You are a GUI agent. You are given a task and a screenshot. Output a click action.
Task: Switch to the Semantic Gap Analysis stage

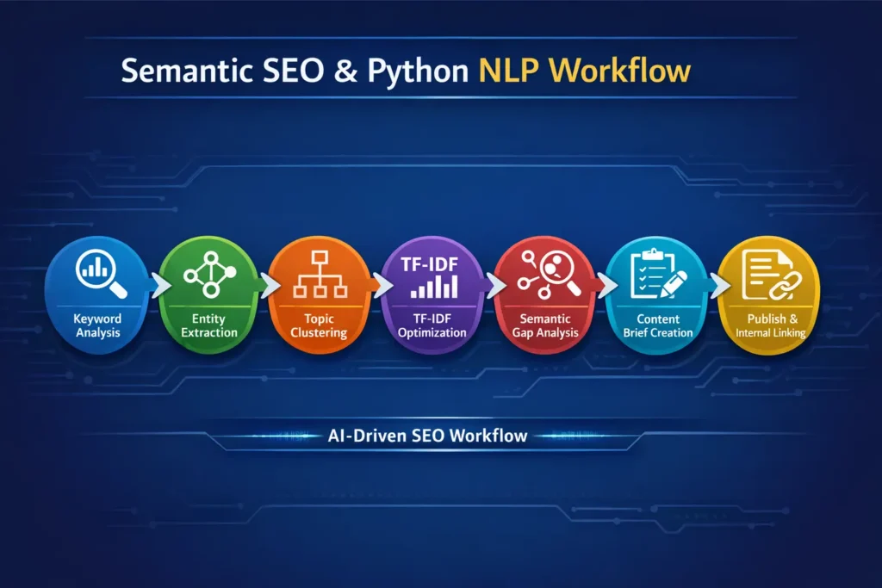click(543, 297)
